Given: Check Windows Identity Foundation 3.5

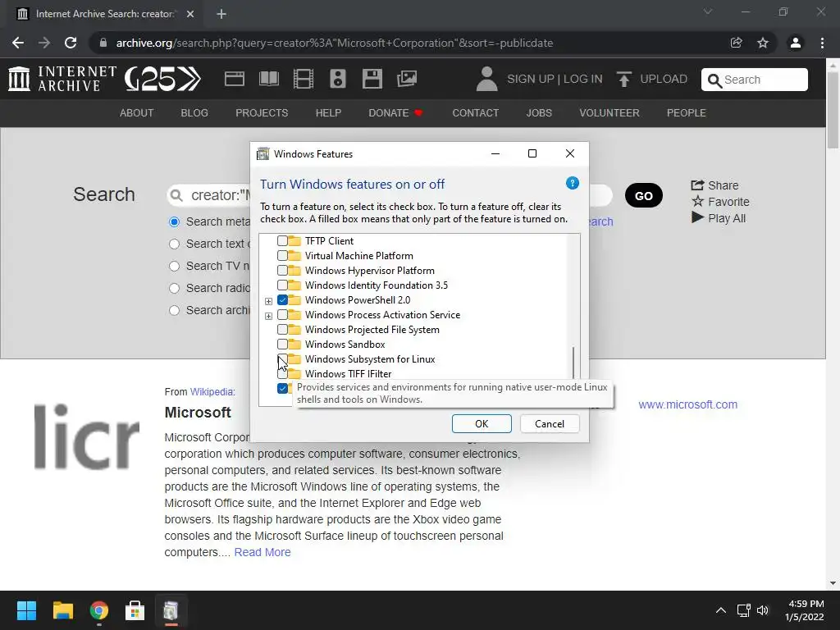Looking at the screenshot, I should 282,285.
